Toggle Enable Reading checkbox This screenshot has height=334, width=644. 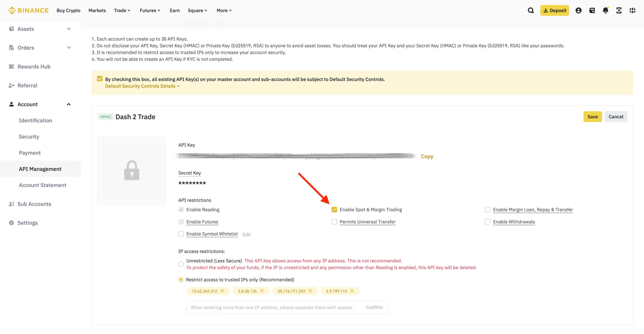(181, 210)
